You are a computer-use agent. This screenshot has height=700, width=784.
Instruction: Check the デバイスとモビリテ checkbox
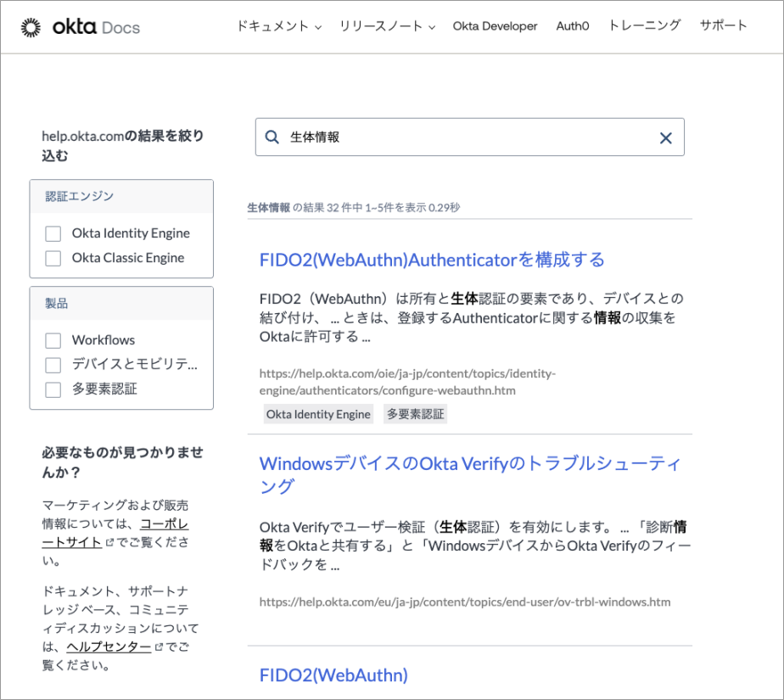tap(53, 365)
